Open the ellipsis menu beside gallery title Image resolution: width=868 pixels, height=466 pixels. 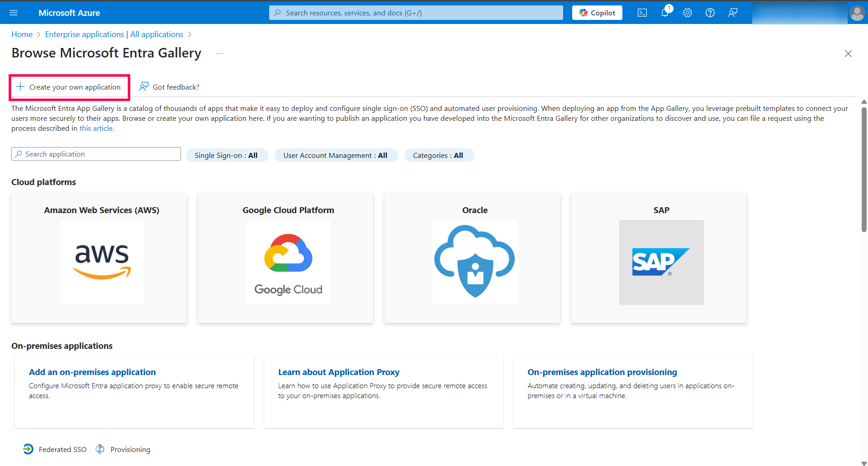coord(219,53)
